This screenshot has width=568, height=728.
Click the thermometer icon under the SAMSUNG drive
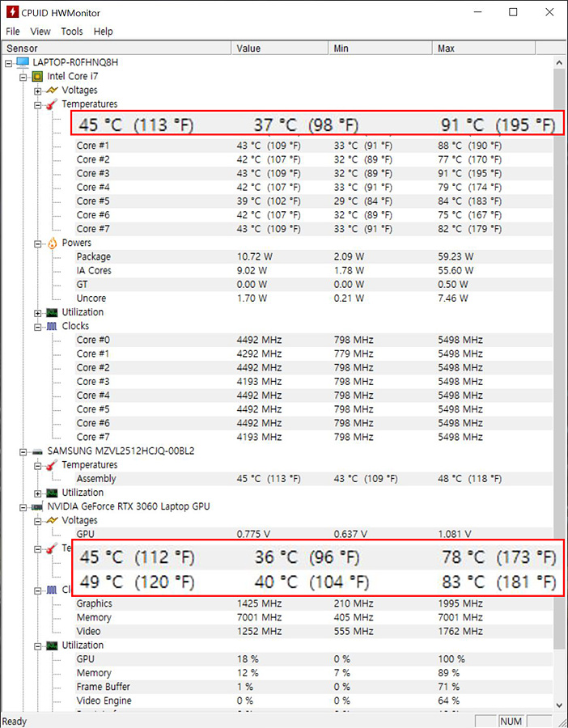point(52,465)
